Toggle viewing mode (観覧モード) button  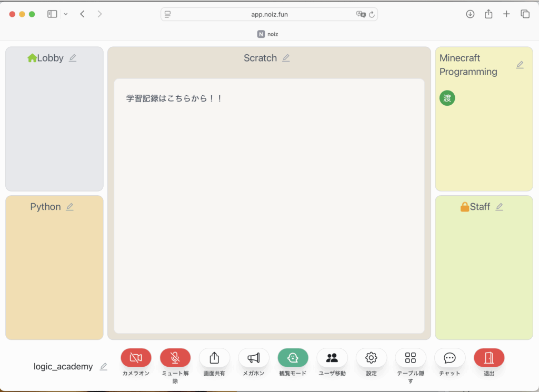pos(293,358)
